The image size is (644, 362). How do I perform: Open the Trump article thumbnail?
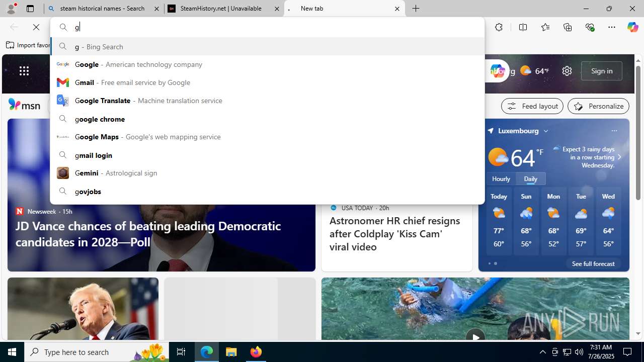83,309
